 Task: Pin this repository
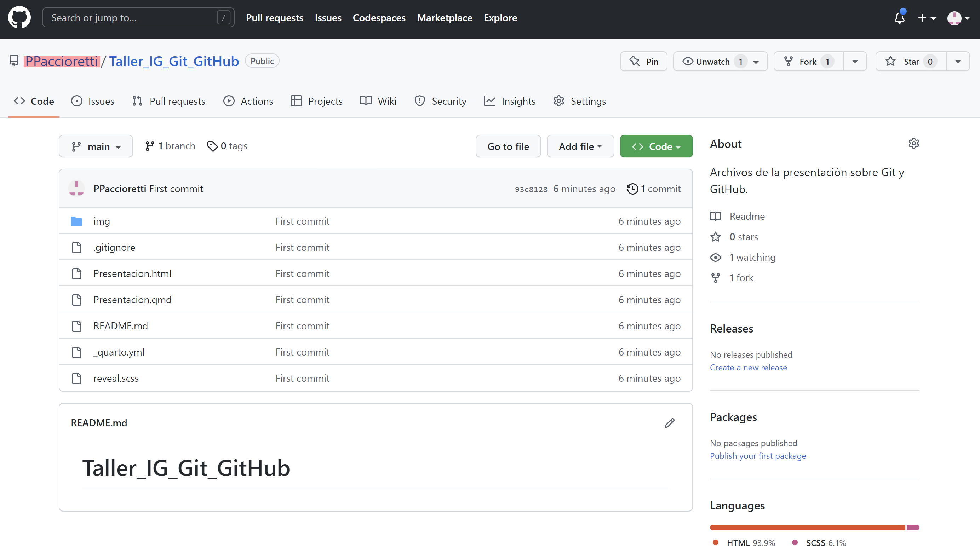(x=644, y=61)
